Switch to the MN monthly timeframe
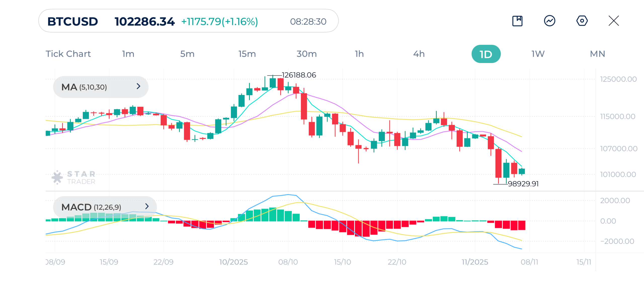Image resolution: width=644 pixels, height=285 pixels. 597,54
